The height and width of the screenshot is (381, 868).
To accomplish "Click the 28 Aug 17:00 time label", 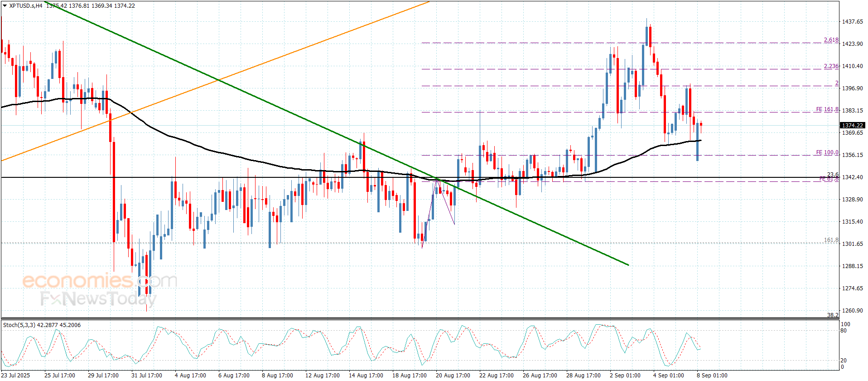I will [583, 376].
